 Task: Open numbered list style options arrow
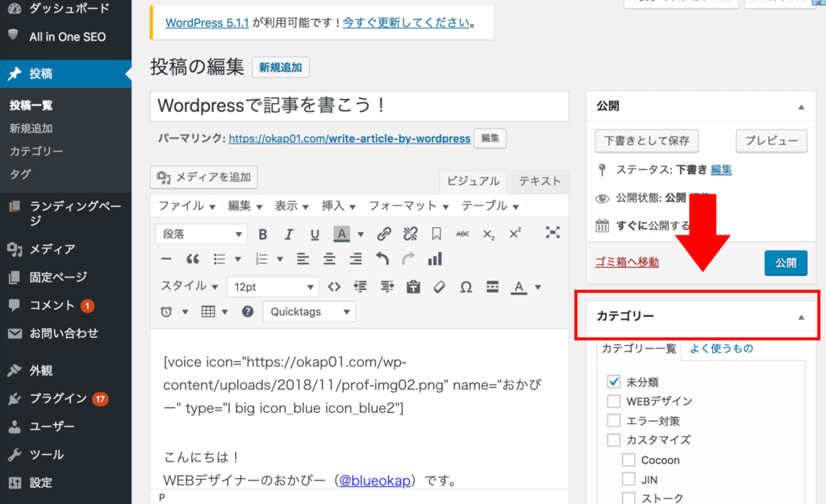[280, 259]
